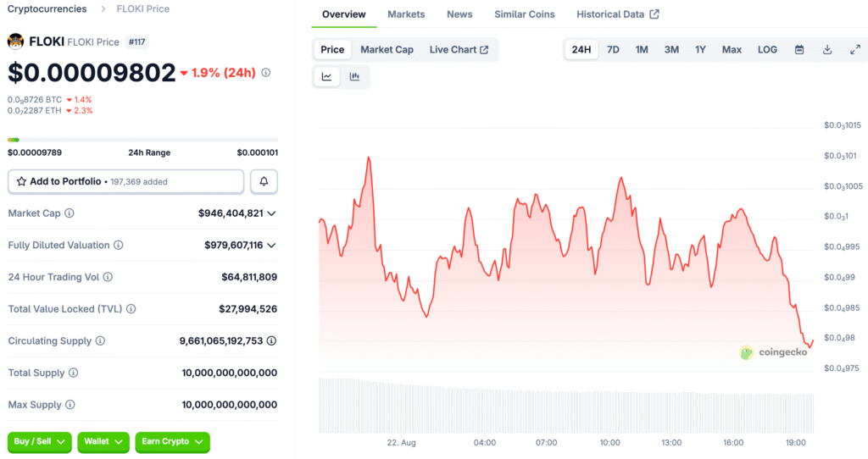Select the 1M time range
Screen dimensions: 868x459
tap(642, 50)
